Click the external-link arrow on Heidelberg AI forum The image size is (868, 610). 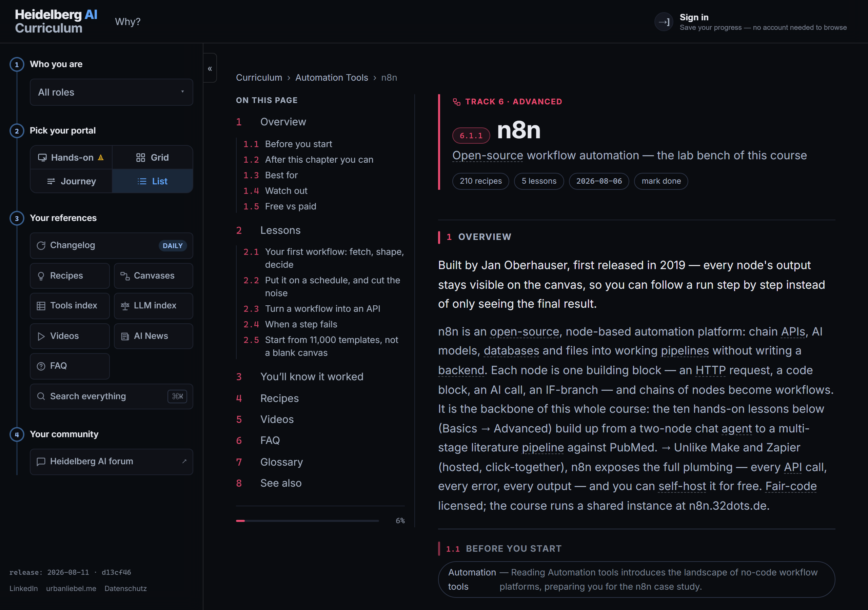(184, 461)
